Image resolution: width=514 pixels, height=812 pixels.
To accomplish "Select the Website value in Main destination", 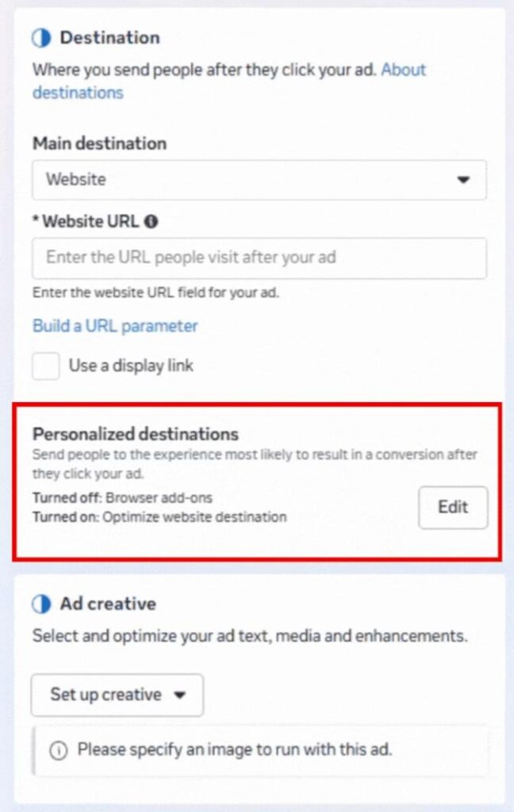I will click(x=76, y=180).
